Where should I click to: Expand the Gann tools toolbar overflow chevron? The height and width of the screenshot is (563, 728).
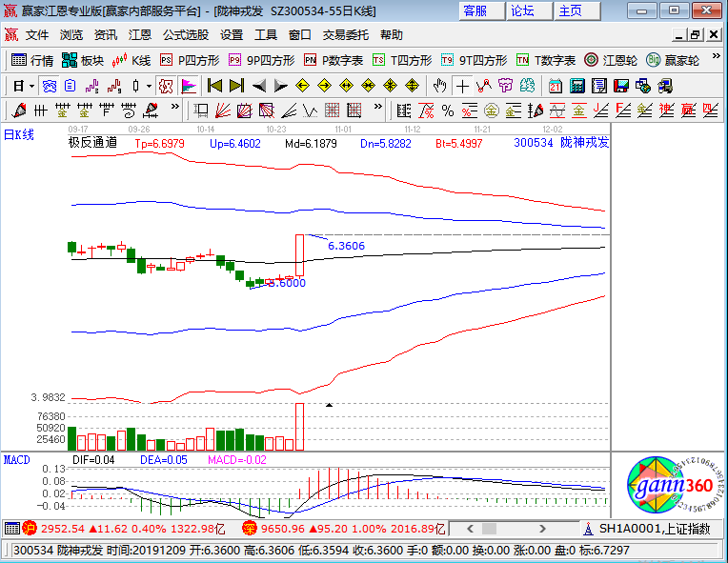[378, 107]
